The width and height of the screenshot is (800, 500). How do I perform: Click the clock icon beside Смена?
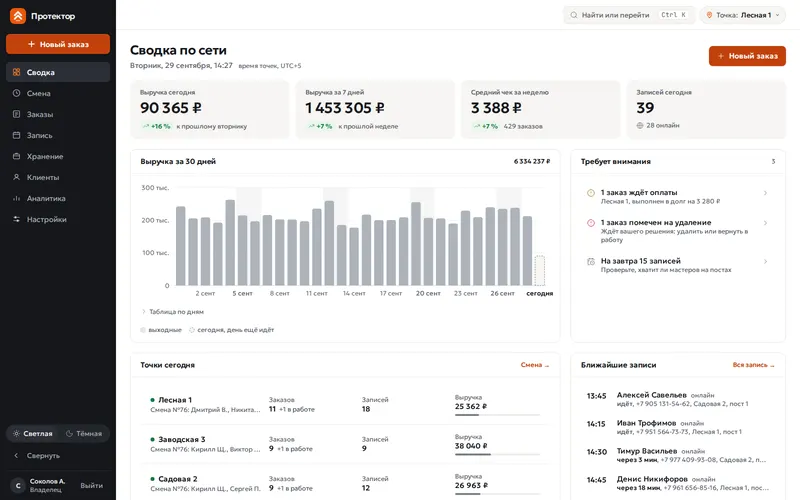(x=16, y=93)
